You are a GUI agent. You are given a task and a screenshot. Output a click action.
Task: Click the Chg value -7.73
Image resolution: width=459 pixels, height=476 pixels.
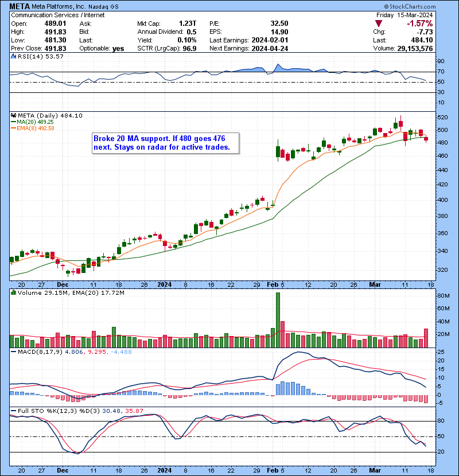point(424,32)
